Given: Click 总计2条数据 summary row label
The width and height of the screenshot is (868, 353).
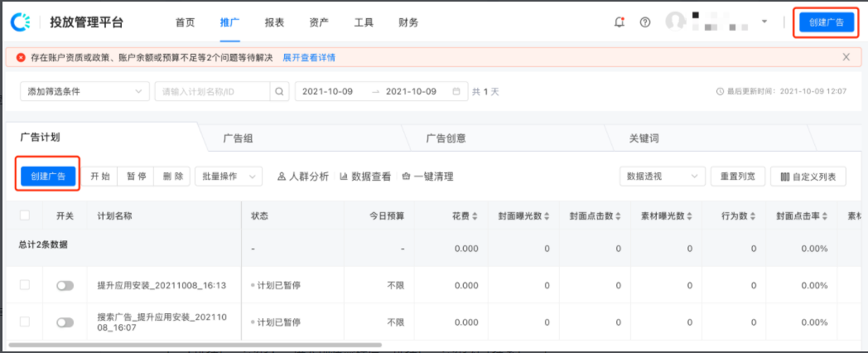Looking at the screenshot, I should coord(43,244).
